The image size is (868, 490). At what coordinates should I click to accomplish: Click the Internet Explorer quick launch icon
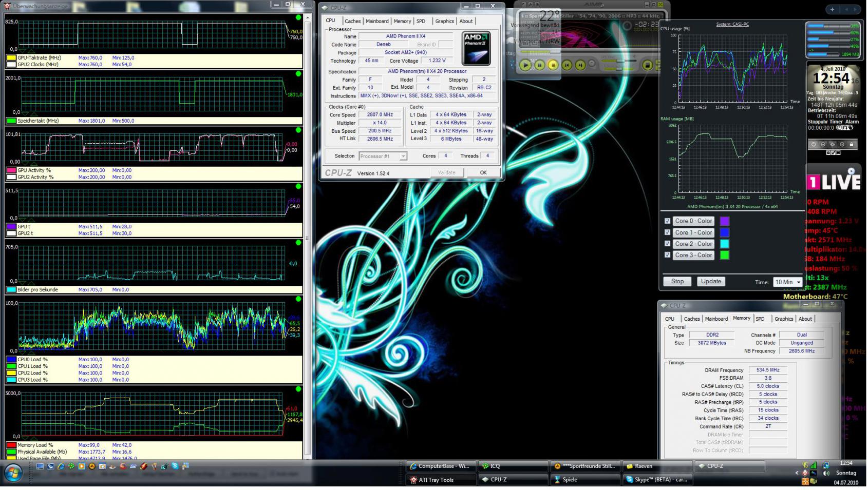tap(61, 466)
